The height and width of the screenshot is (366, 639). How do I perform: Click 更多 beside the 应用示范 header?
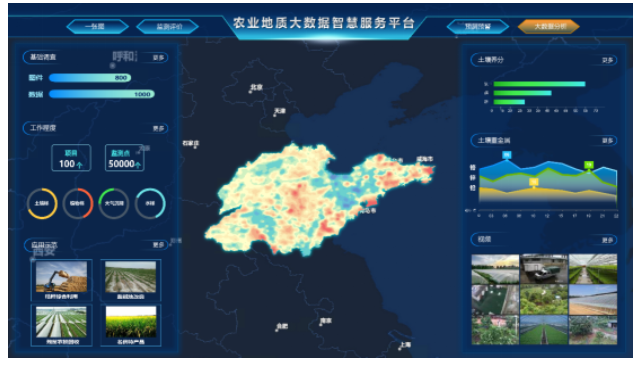tap(159, 245)
